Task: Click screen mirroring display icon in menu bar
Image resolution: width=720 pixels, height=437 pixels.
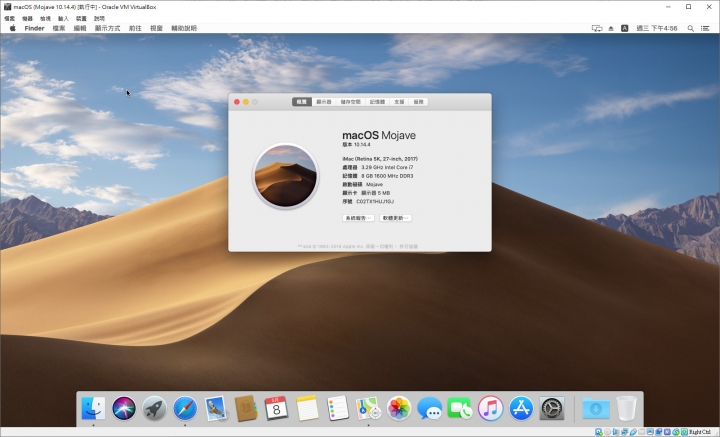Action: click(597, 28)
